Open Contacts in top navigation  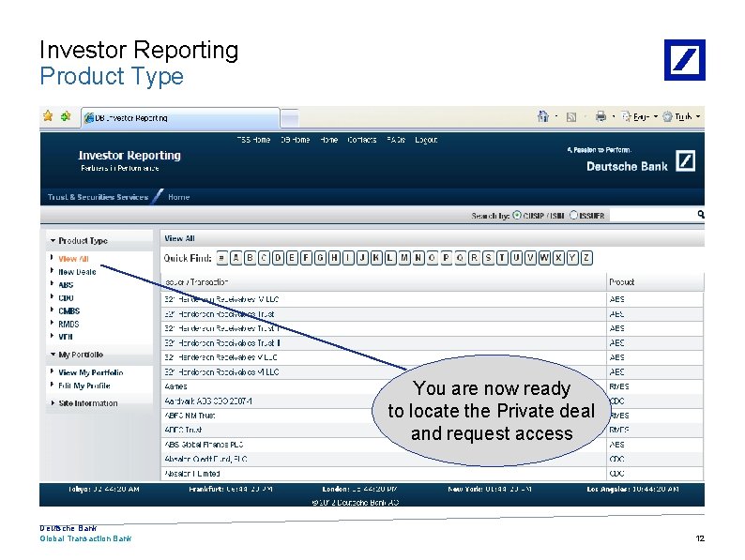[362, 140]
